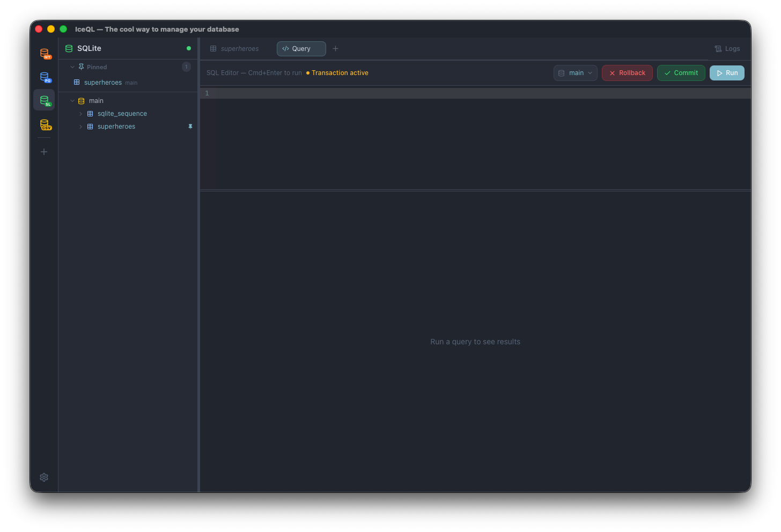The width and height of the screenshot is (781, 532).
Task: Open the Logs panel
Action: pyautogui.click(x=727, y=49)
